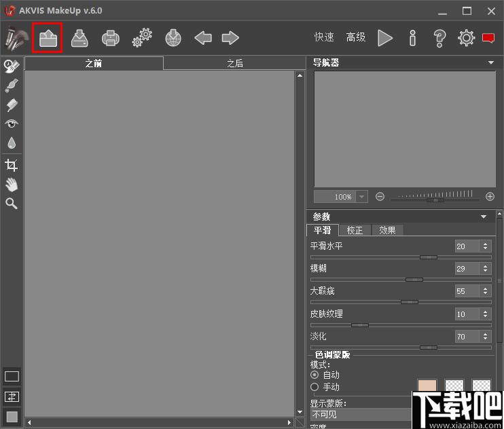Open the 平滑 parameters tab
Viewport: 504px width, 429px height.
point(323,230)
